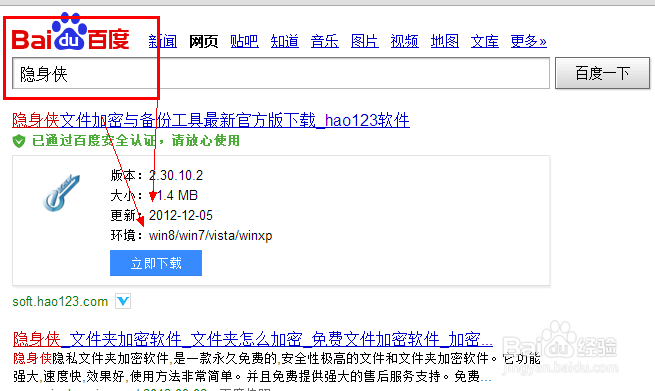Click the blue key software icon
This screenshot has width=655, height=391.
pyautogui.click(x=61, y=193)
